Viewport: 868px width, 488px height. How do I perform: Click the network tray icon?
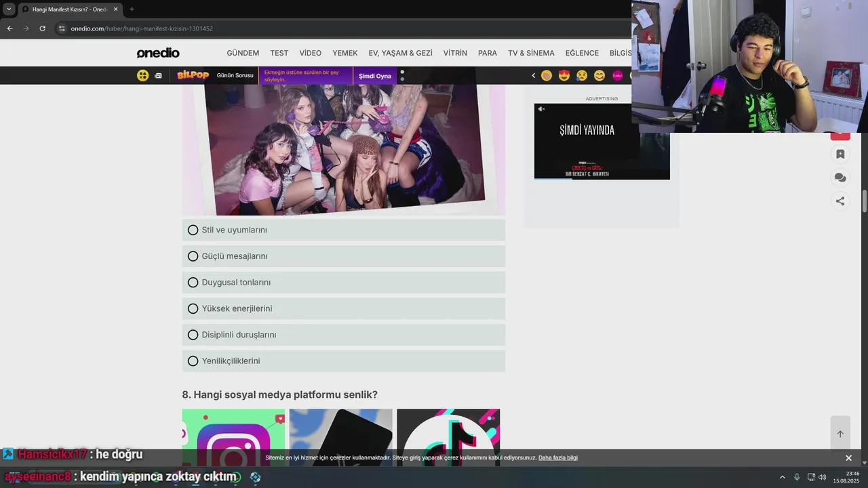(x=811, y=477)
